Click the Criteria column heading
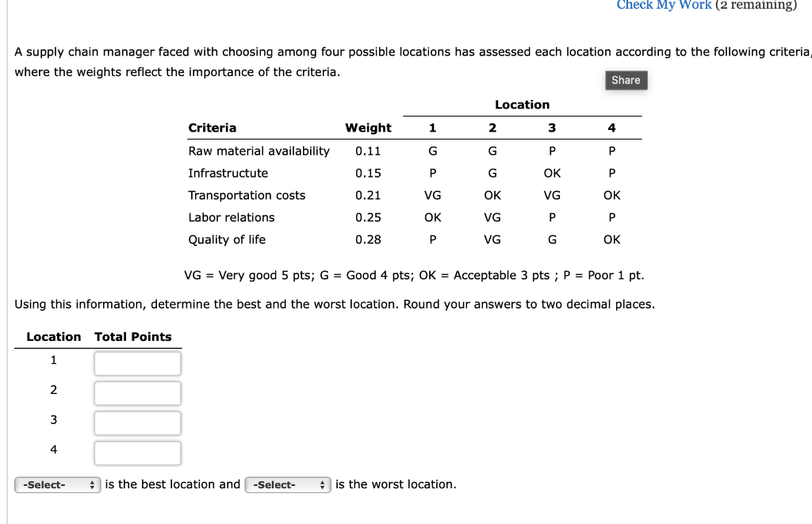Viewport: 812px width, 524px height. pos(211,128)
